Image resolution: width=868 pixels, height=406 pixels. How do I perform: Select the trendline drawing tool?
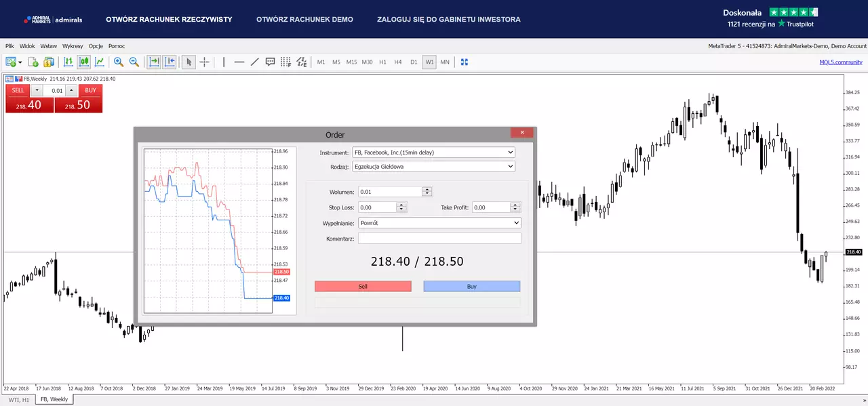click(255, 62)
